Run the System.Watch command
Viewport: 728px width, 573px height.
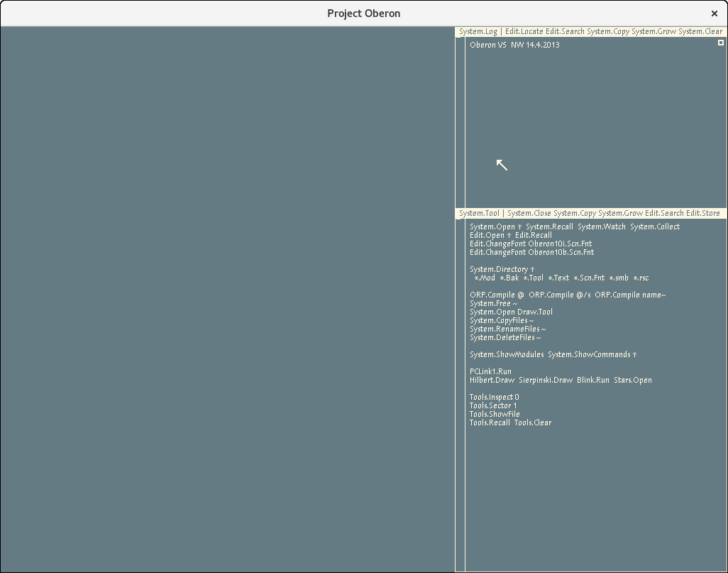click(x=601, y=227)
